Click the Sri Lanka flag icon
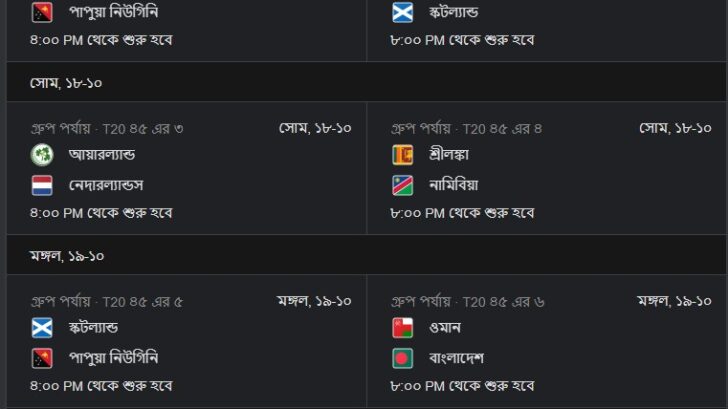The height and width of the screenshot is (409, 728). coord(403,155)
